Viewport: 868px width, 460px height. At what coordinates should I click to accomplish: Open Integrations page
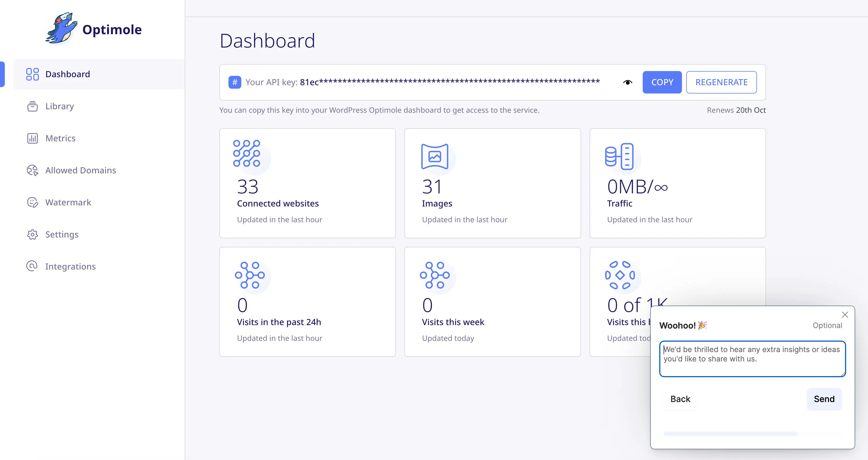(70, 266)
